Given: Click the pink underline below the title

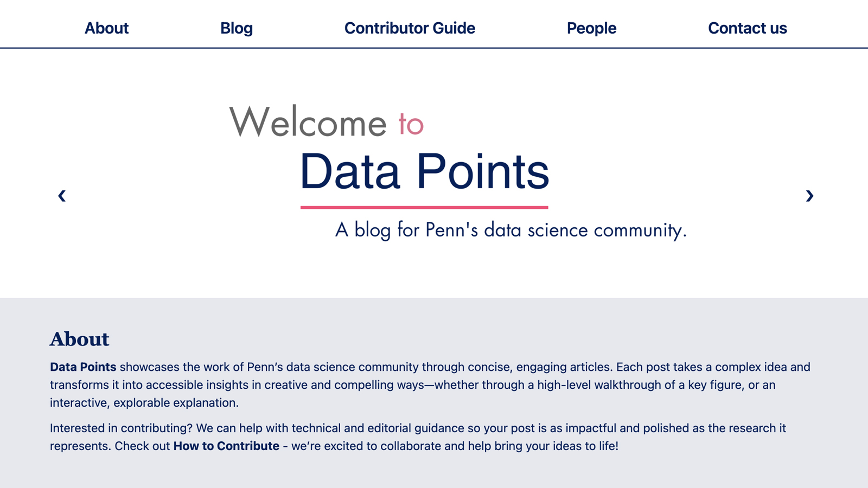Looking at the screenshot, I should click(x=424, y=207).
